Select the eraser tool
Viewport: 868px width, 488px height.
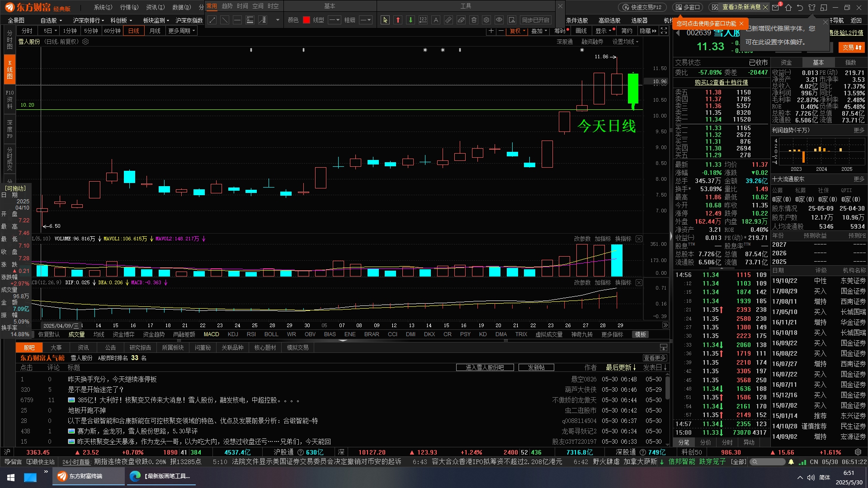point(461,20)
